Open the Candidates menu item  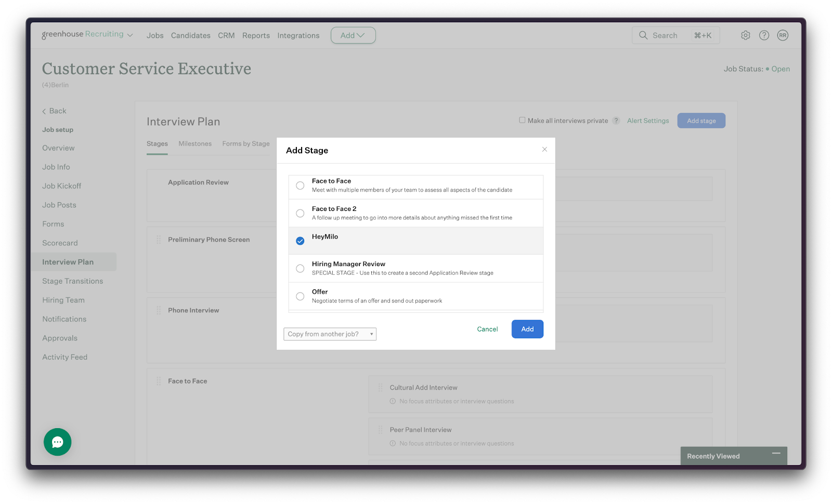190,35
